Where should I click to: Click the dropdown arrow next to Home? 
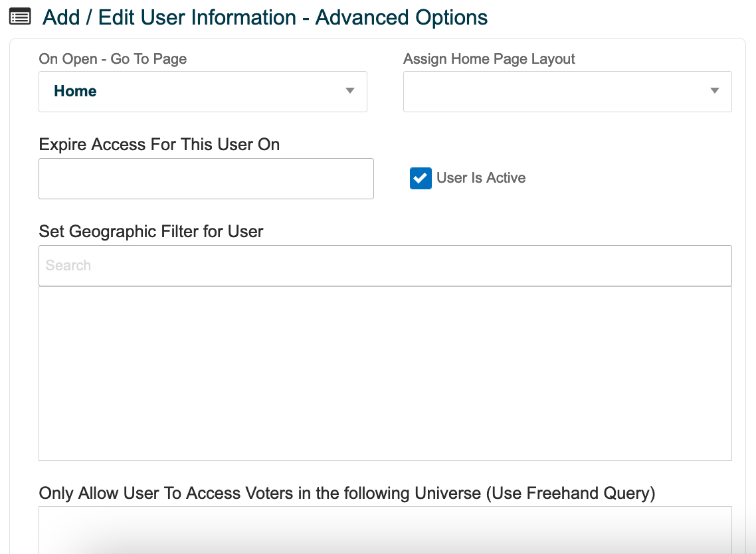[349, 91]
